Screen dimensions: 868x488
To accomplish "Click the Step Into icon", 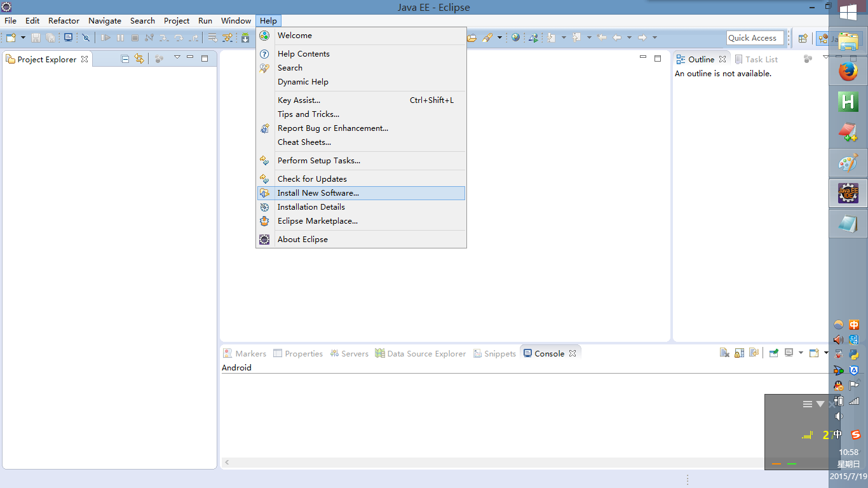I will tap(164, 38).
